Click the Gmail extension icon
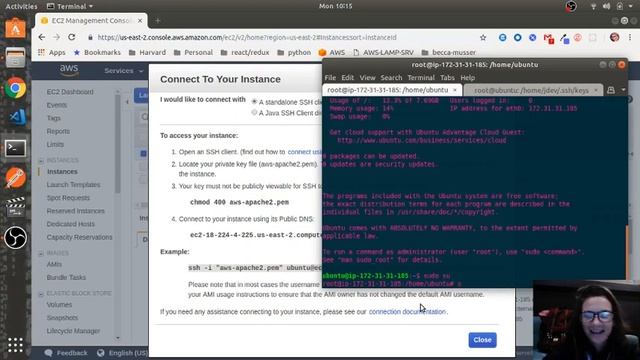This screenshot has height=360, width=640. [x=548, y=38]
